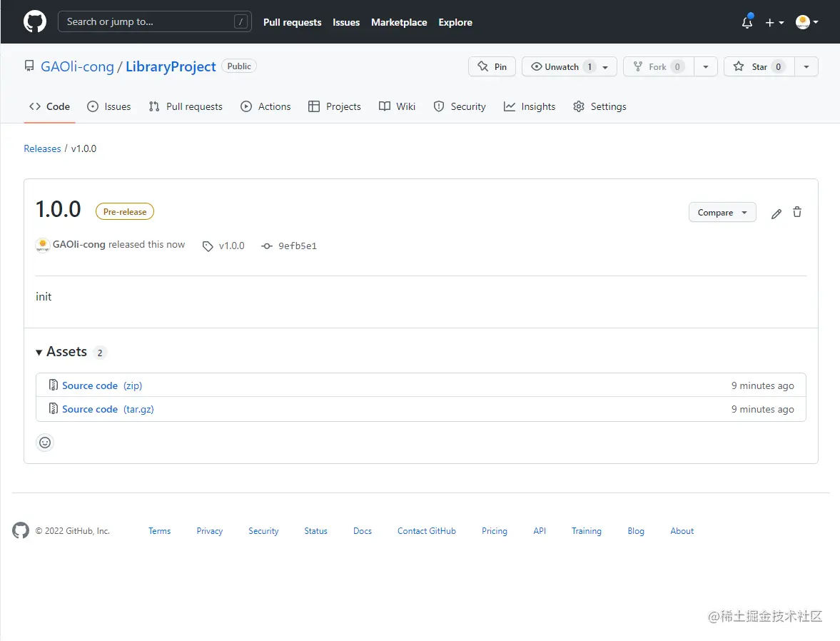
Task: Open Explore in top navigation
Action: pos(455,22)
